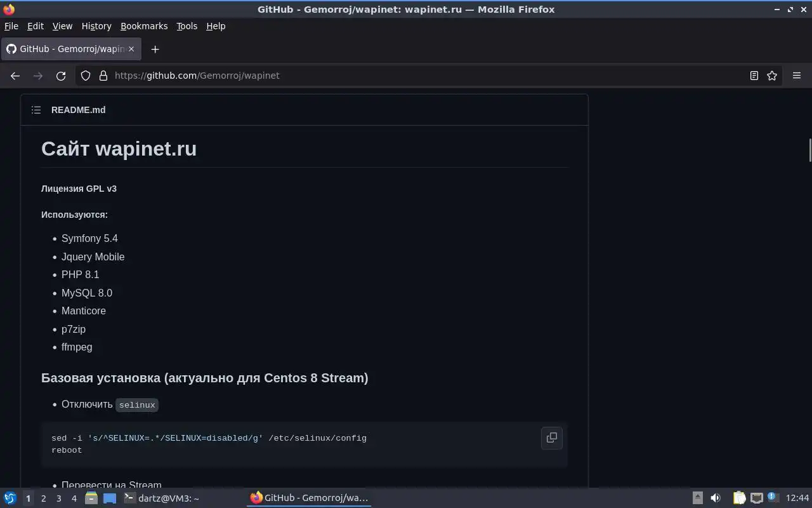This screenshot has height=508, width=812.
Task: Open the File menu
Action: 11,26
